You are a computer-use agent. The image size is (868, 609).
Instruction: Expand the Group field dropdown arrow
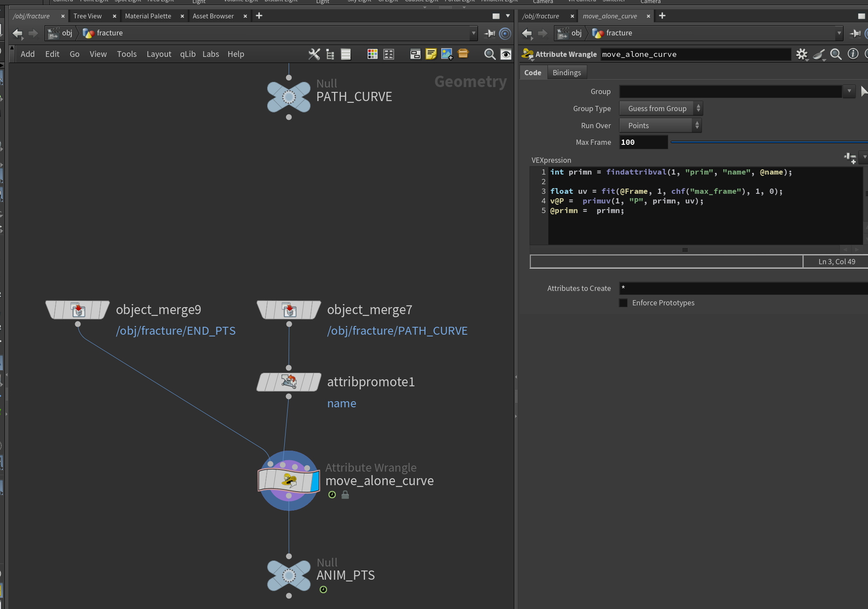pos(849,91)
